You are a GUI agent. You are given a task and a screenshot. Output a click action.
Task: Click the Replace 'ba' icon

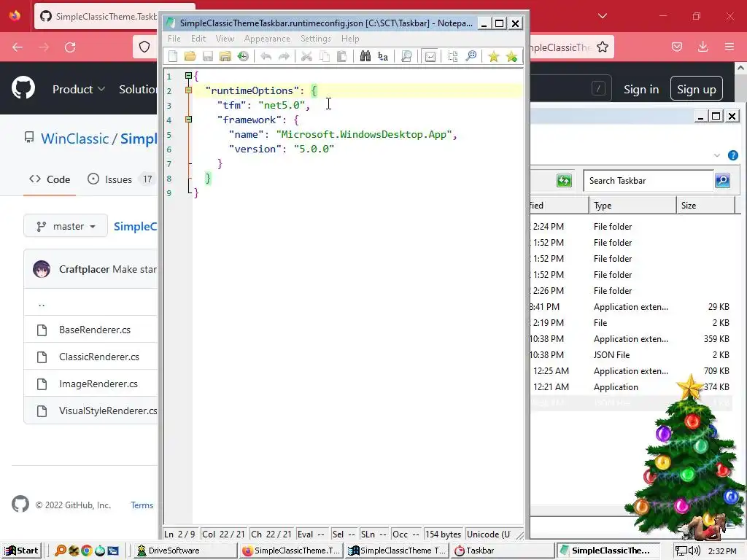pyautogui.click(x=382, y=57)
